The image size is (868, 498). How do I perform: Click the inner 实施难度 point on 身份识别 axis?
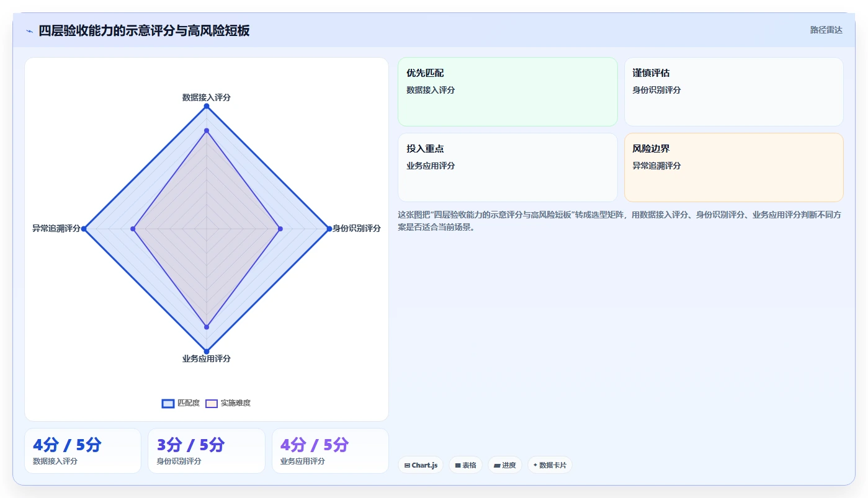(280, 229)
